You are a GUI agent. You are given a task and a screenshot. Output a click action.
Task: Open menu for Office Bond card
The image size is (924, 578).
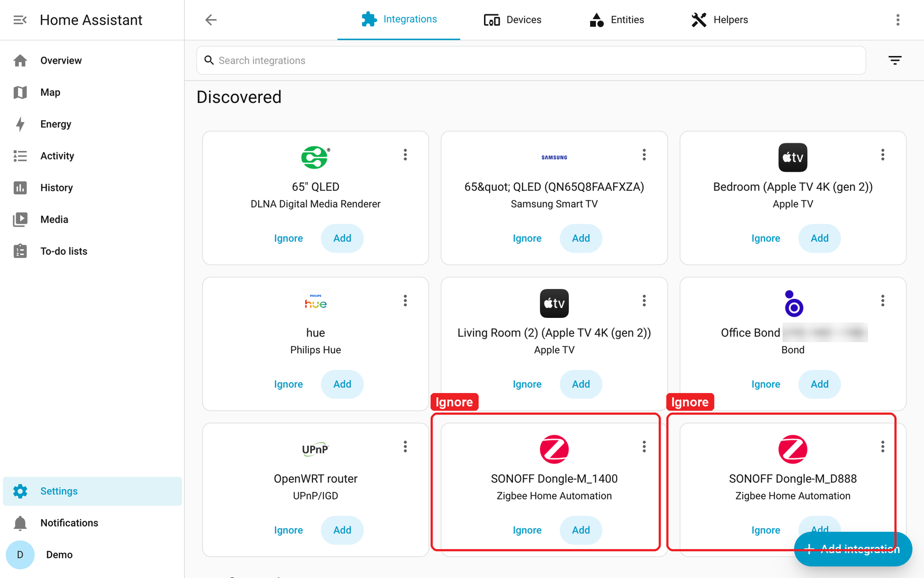point(882,301)
